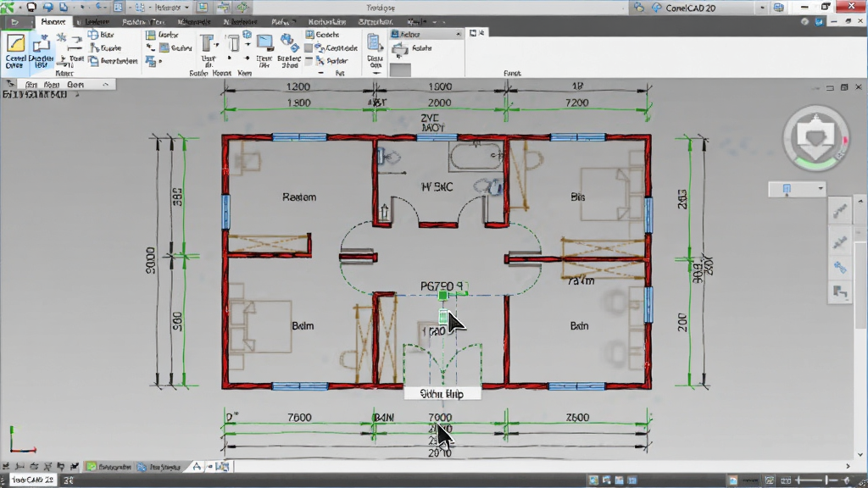
Task: Click the round help icon on the ribbon tab bar
Action: [x=804, y=21]
